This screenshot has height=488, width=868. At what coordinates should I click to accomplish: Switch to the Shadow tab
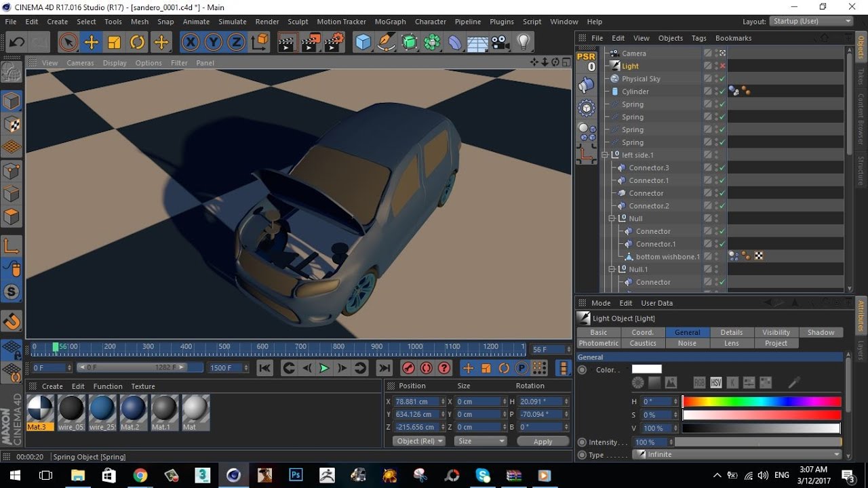click(x=821, y=332)
